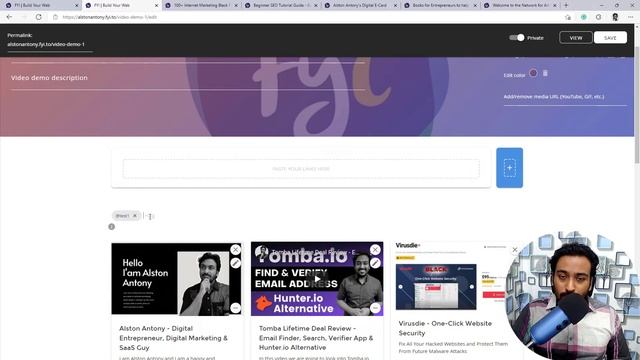The height and width of the screenshot is (360, 640).
Task: Open a new browser tab
Action: (x=566, y=5)
